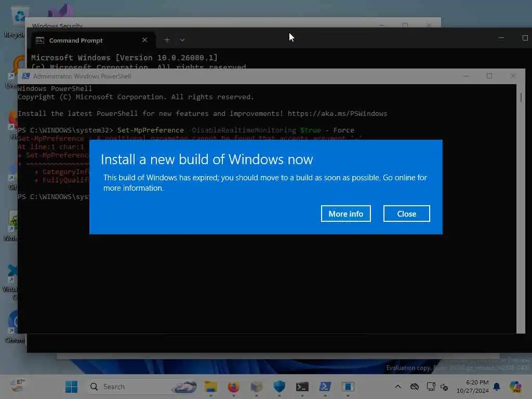Click the cloud sync-off tray icon
This screenshot has height=399, width=532.
pyautogui.click(x=414, y=387)
